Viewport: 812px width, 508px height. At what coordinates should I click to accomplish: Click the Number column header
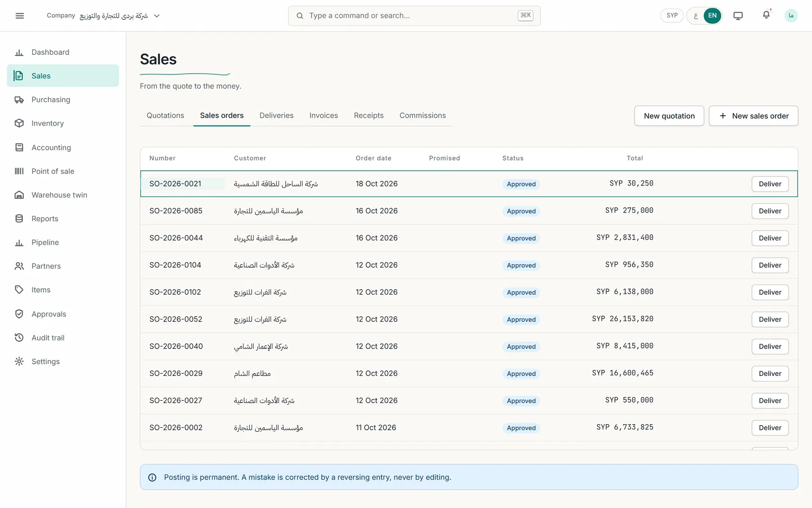coord(162,158)
